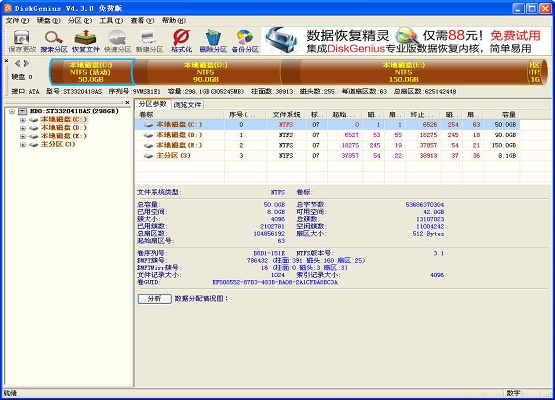Open the Tools (工具) menu

pos(111,21)
